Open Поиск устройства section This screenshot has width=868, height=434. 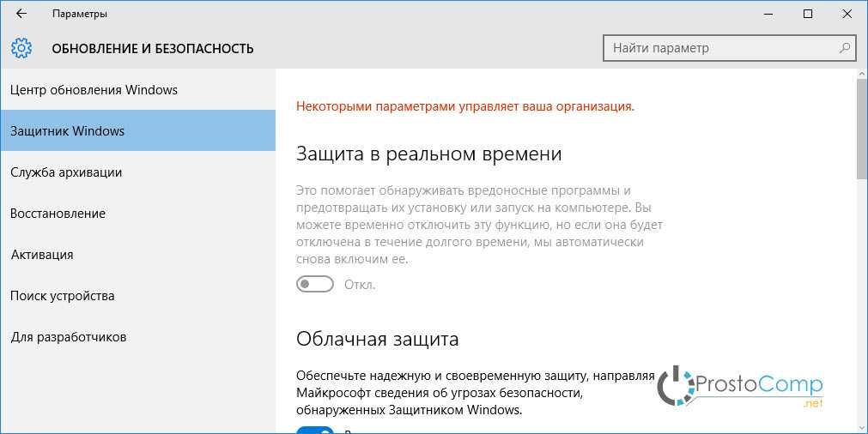(138, 296)
